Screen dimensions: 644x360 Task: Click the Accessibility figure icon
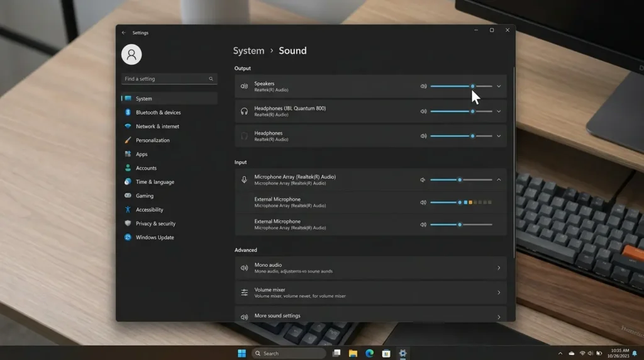(128, 210)
